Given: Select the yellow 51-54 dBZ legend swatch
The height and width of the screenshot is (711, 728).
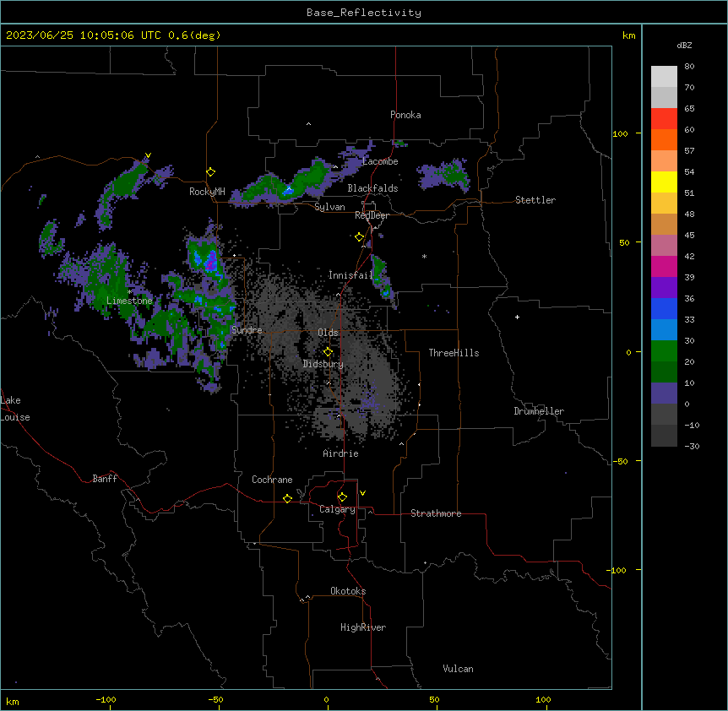Looking at the screenshot, I should (664, 182).
